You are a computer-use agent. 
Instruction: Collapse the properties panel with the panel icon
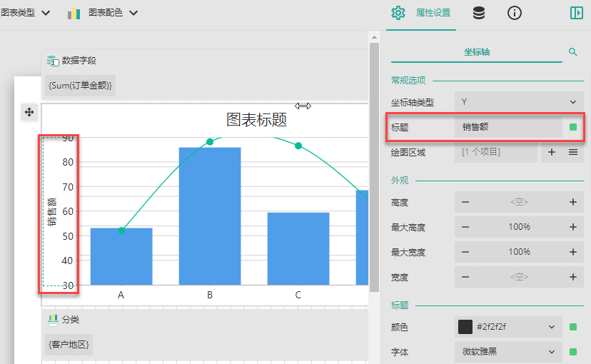tap(577, 13)
